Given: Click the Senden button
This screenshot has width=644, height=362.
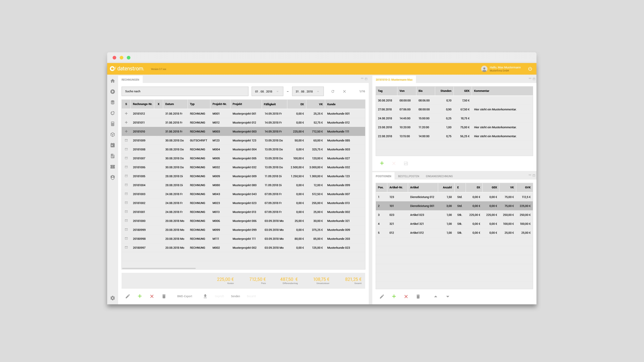Looking at the screenshot, I should (x=235, y=296).
